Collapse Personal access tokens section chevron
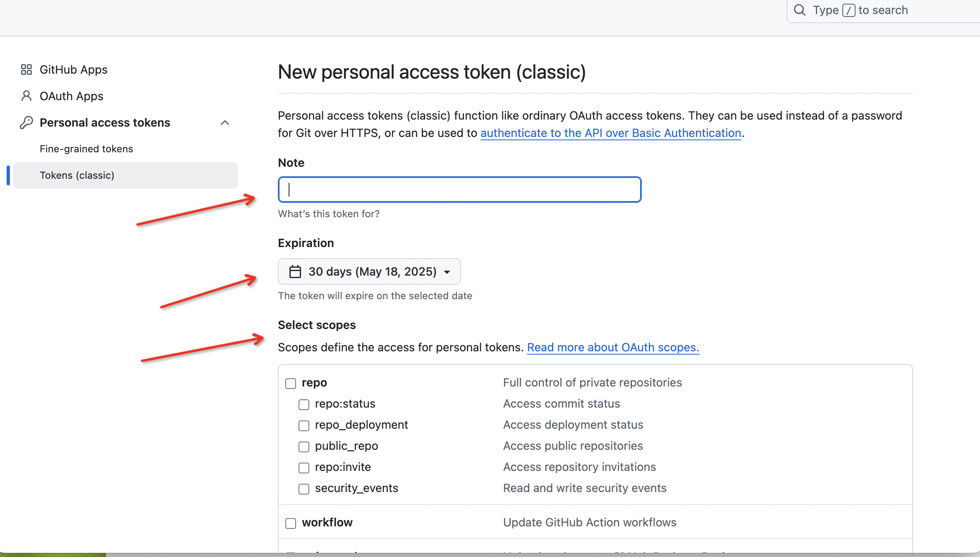This screenshot has height=557, width=980. click(x=225, y=122)
